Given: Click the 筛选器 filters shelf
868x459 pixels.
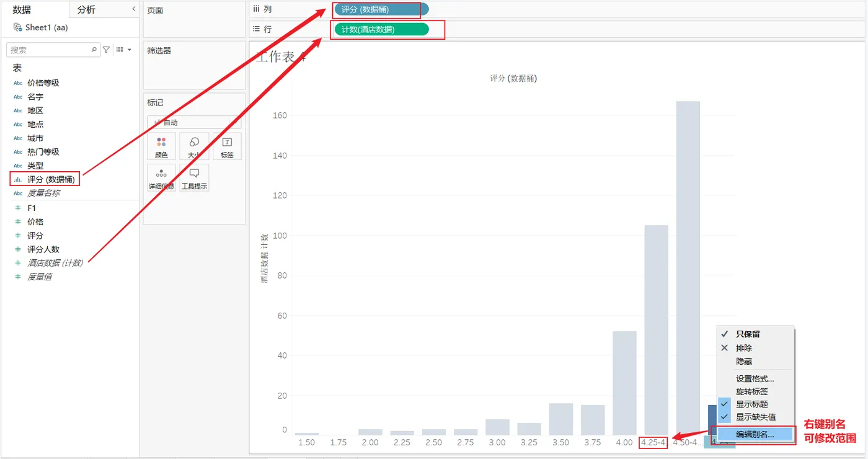Looking at the screenshot, I should [194, 65].
